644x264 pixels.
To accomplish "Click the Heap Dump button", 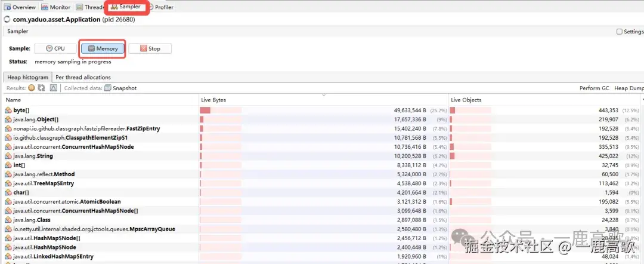I will [629, 88].
